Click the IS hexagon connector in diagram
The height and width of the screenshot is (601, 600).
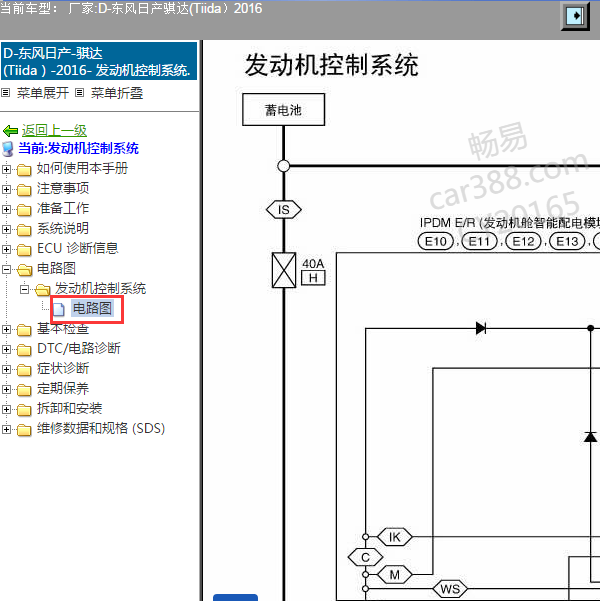(x=284, y=210)
